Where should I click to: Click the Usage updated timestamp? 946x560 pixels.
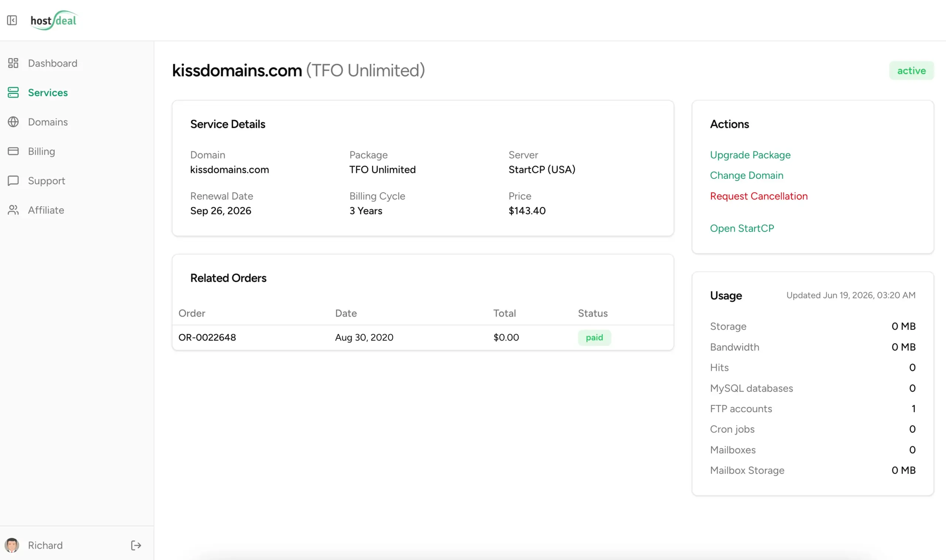pos(851,296)
